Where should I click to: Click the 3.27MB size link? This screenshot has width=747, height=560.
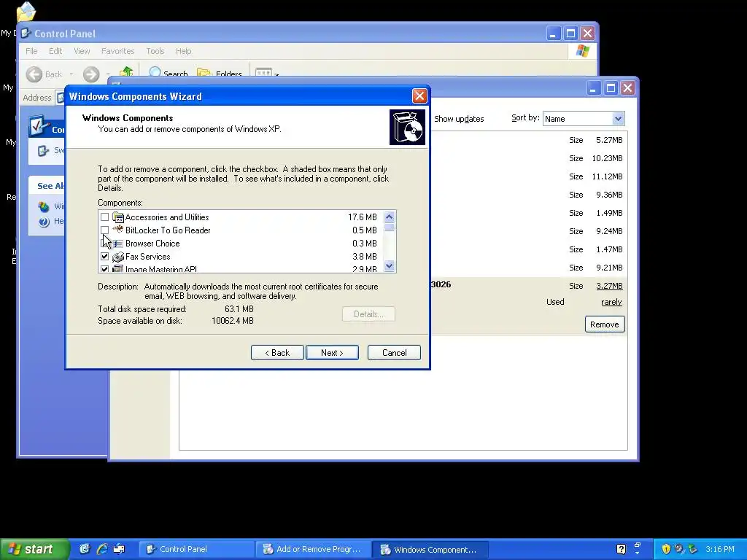coord(609,286)
